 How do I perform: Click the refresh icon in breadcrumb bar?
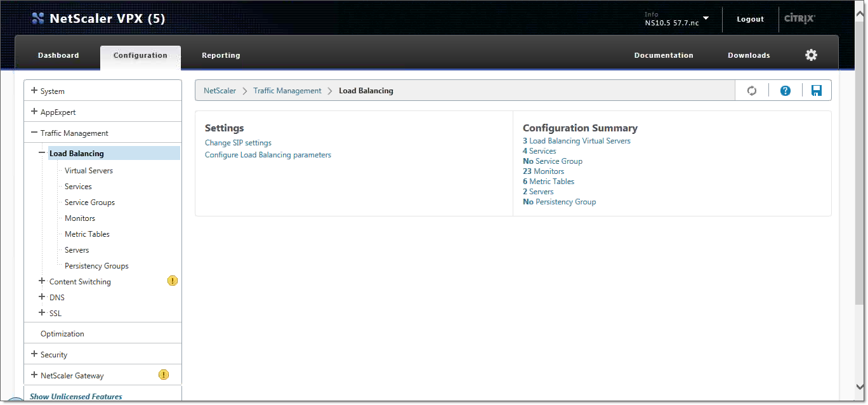point(752,91)
